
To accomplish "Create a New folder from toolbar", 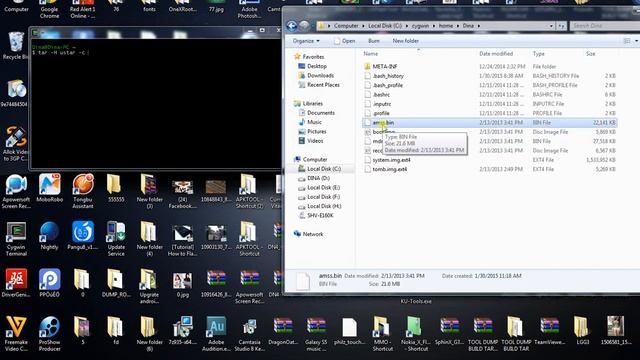I will (x=405, y=41).
